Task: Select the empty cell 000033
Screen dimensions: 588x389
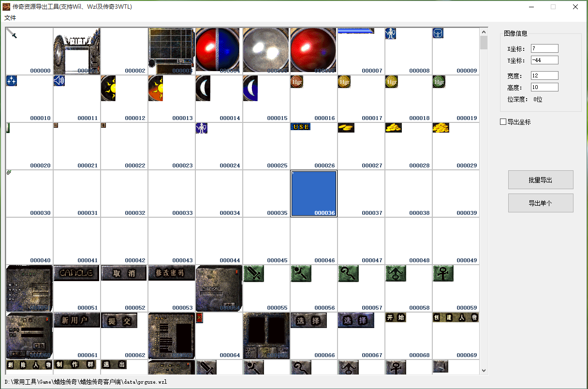Action: tap(171, 193)
